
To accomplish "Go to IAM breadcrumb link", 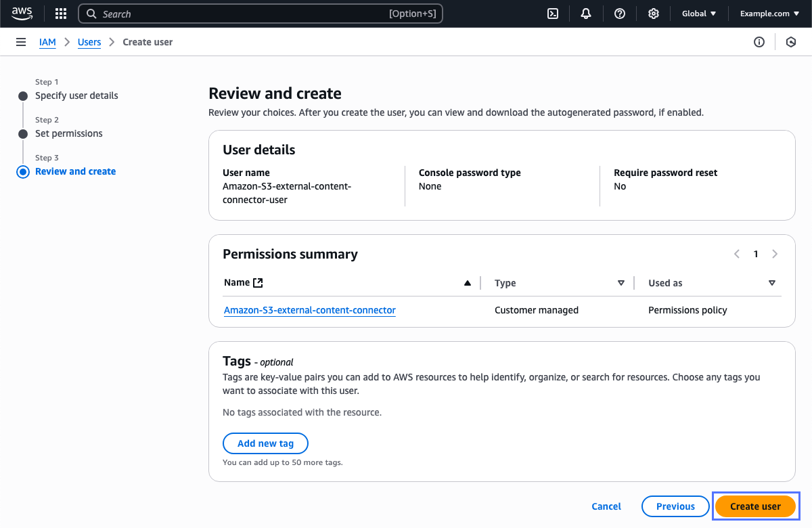I will 47,42.
